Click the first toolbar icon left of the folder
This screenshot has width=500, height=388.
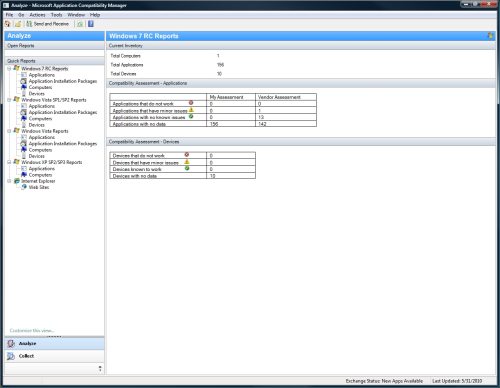pyautogui.click(x=8, y=24)
